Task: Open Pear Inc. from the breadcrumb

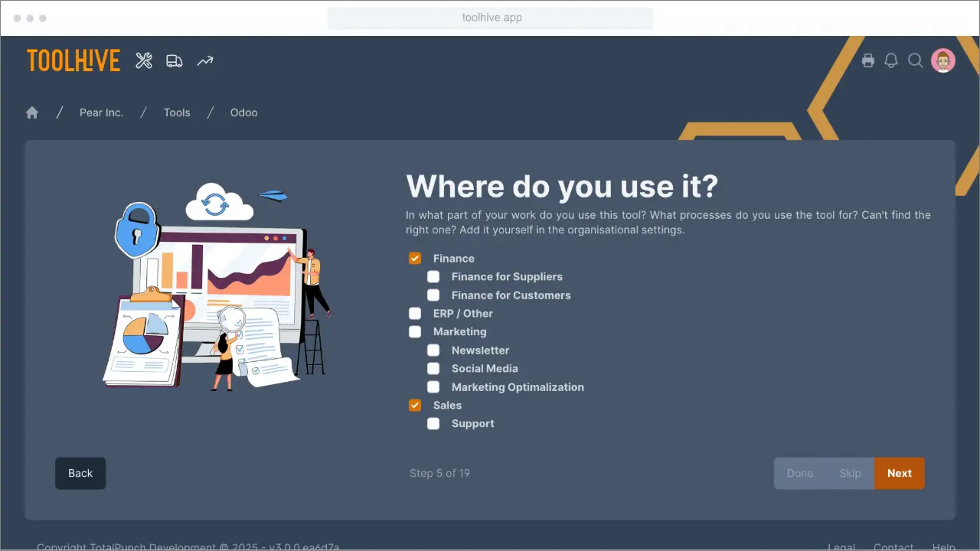Action: pyautogui.click(x=101, y=112)
